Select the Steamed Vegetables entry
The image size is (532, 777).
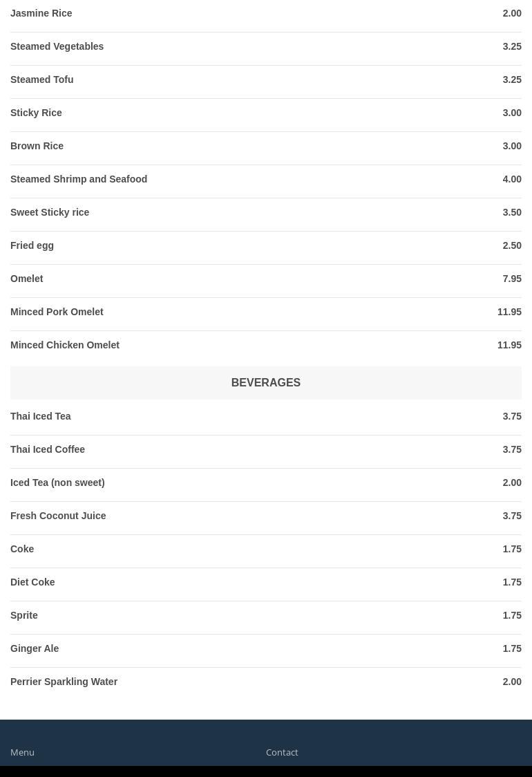pyautogui.click(x=57, y=46)
